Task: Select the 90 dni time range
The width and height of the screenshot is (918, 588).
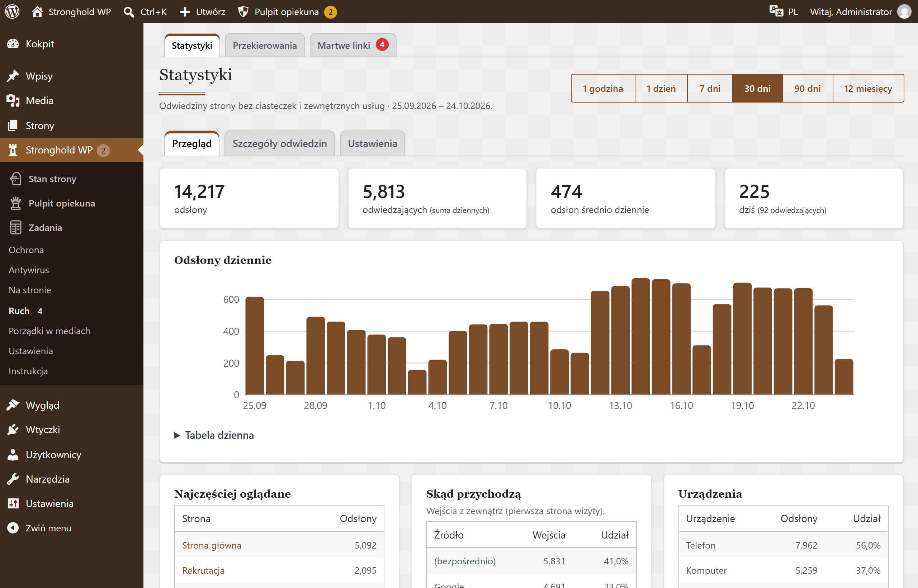Action: pos(807,89)
